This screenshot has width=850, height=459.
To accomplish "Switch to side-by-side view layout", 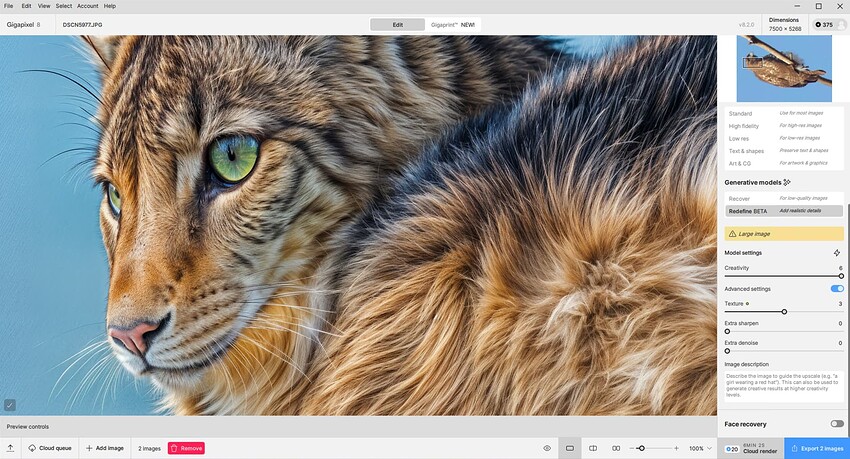I will [616, 448].
